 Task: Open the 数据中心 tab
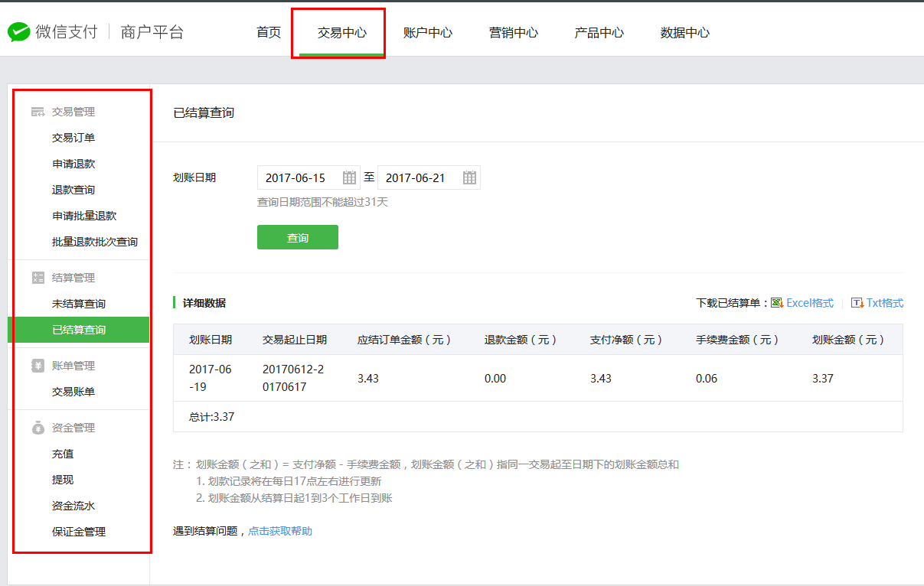[684, 33]
